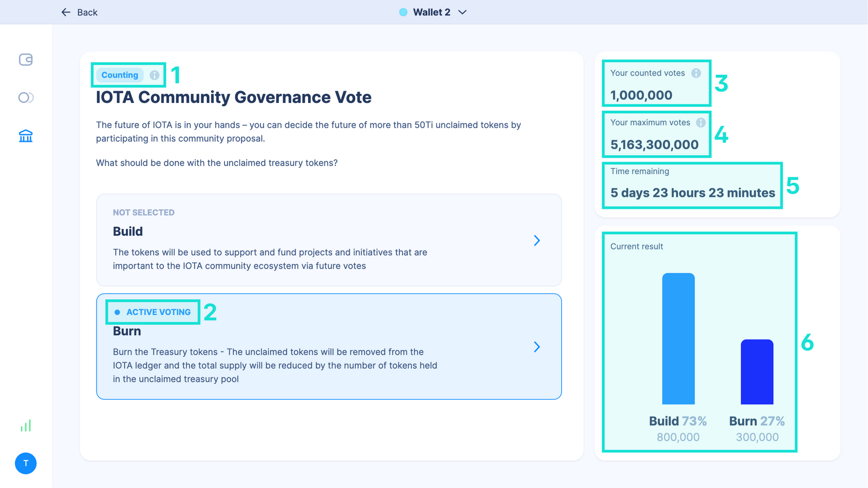This screenshot has height=488, width=868.
Task: Open the profile avatar T
Action: pos(25,464)
